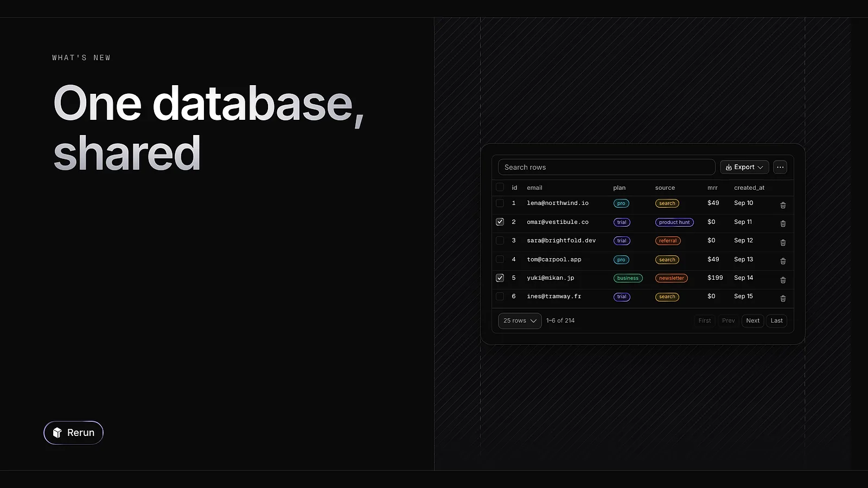Click the $199 mrr value
The image size is (868, 488).
click(x=715, y=278)
